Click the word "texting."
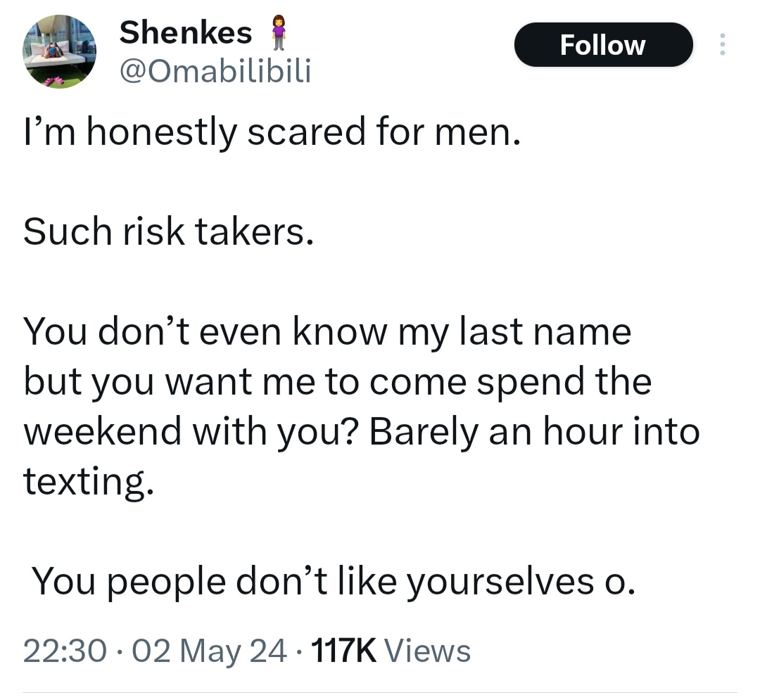 point(87,482)
